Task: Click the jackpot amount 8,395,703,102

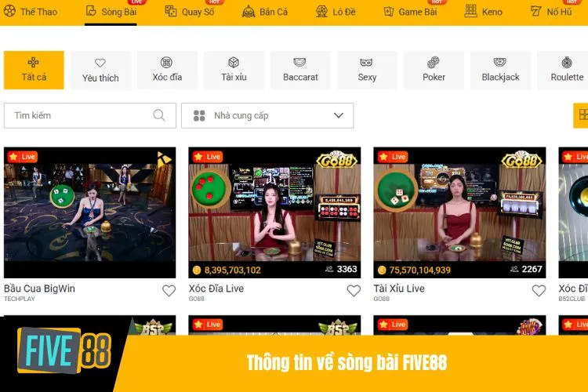Action: click(x=233, y=270)
